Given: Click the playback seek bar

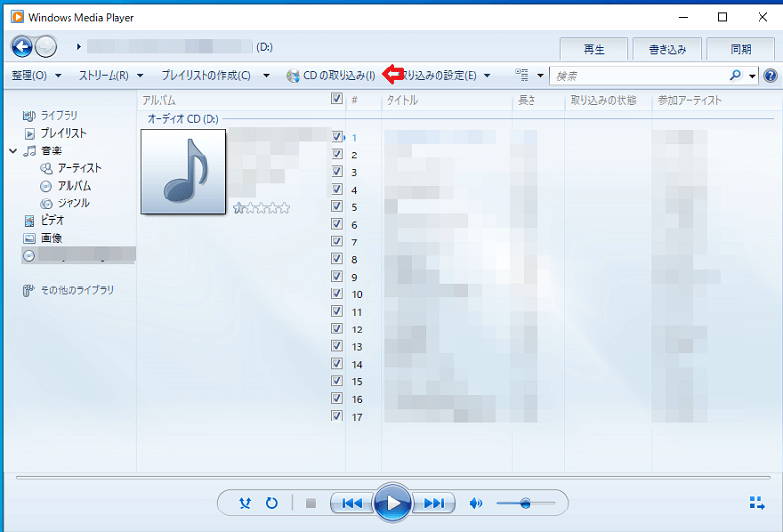Looking at the screenshot, I should click(x=392, y=477).
